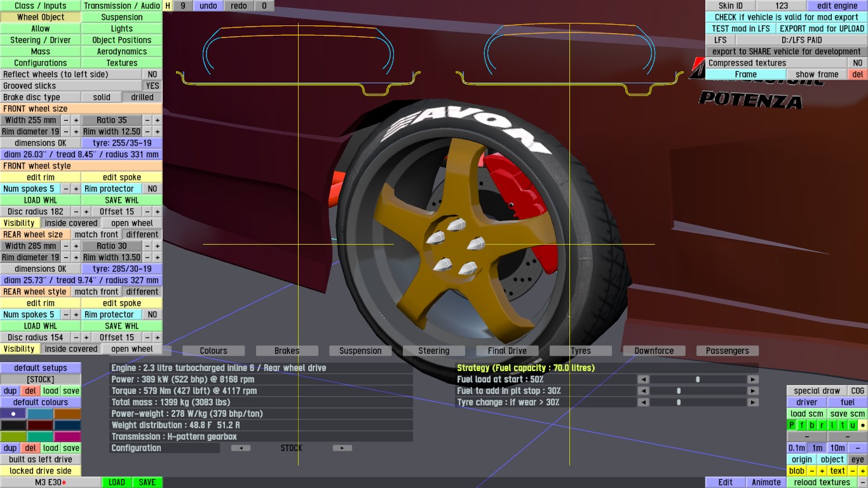Viewport: 868px width, 488px height.
Task: Pick the "r" right view button
Action: [x=822, y=425]
